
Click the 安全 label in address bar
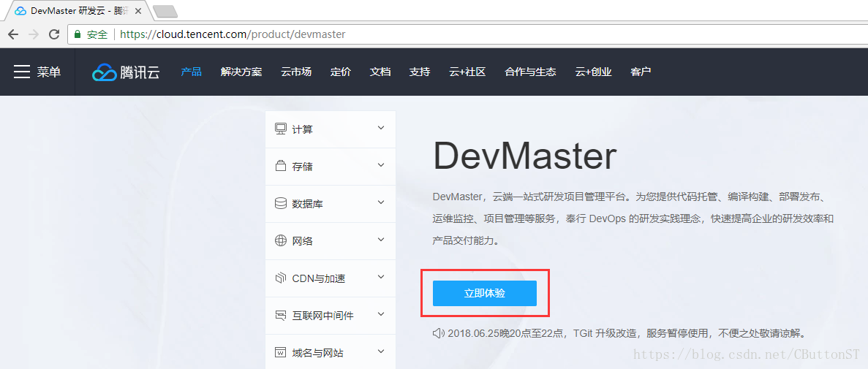tap(97, 34)
